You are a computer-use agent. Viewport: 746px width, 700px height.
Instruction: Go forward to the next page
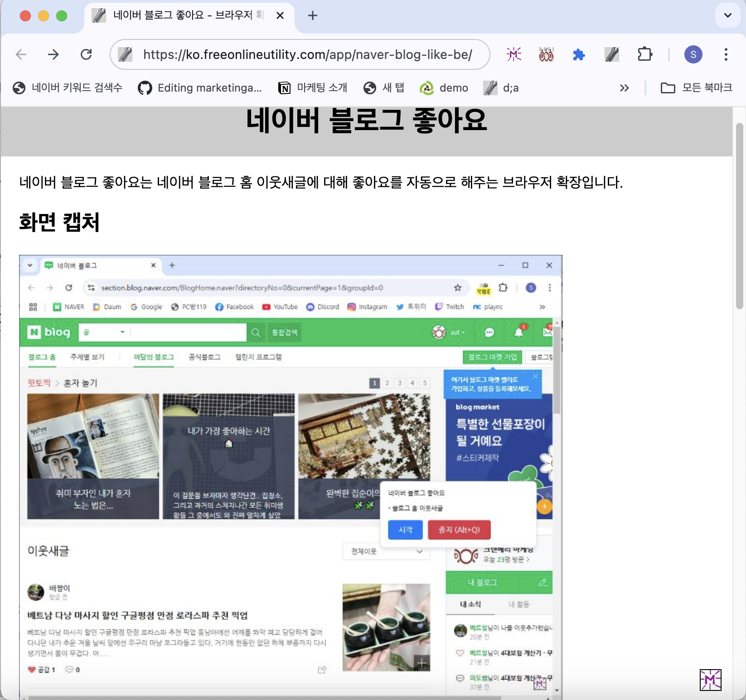pos(53,54)
